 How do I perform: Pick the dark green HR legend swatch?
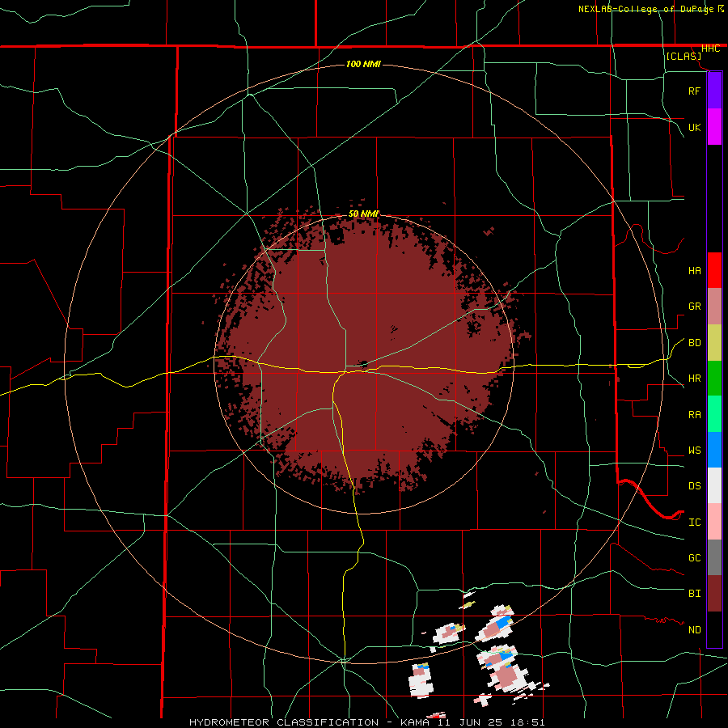pos(714,379)
